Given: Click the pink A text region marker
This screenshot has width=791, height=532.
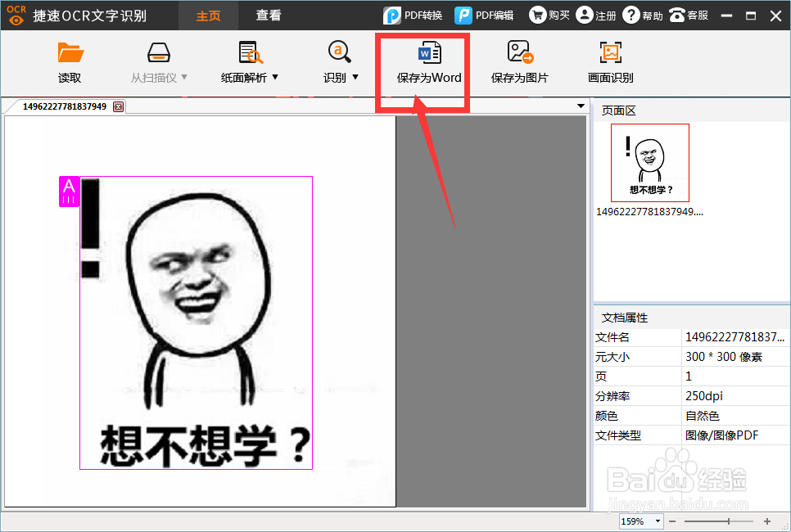Looking at the screenshot, I should 69,192.
